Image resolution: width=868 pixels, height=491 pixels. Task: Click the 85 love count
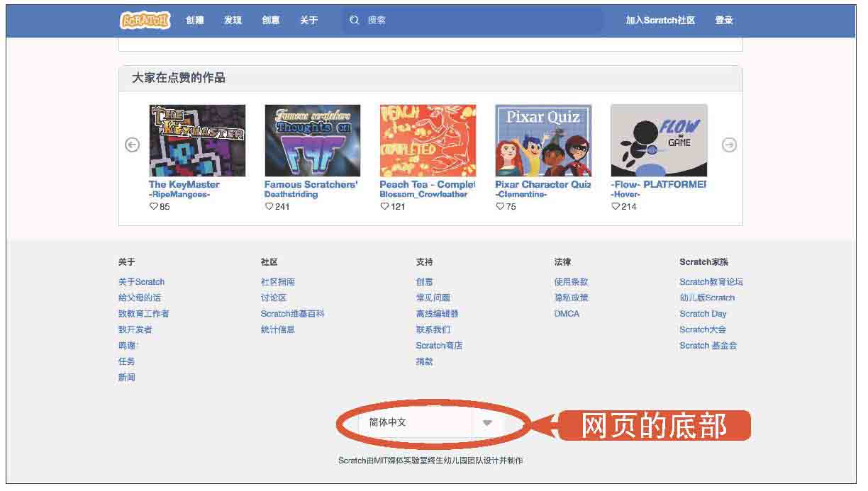(x=165, y=206)
